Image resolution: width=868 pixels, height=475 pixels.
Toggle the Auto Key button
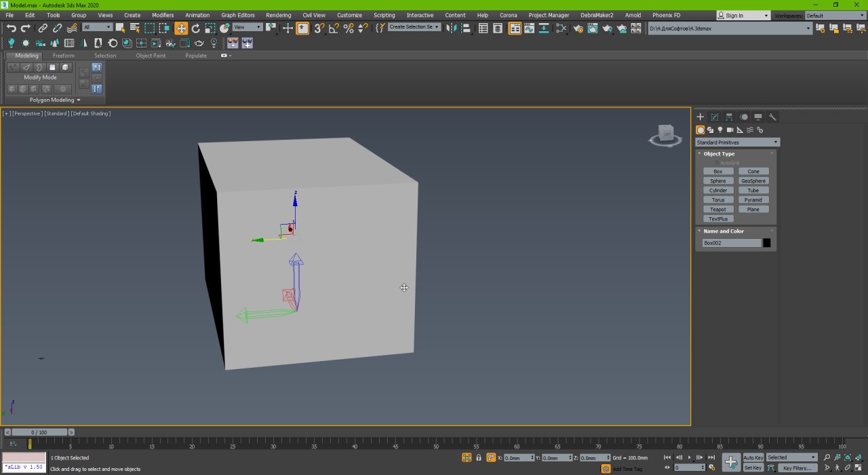[753, 457]
